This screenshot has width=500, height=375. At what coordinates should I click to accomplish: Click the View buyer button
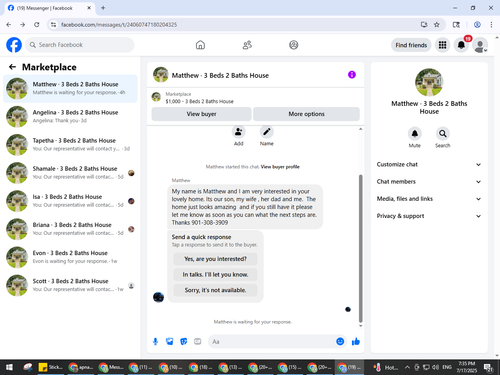tap(201, 114)
